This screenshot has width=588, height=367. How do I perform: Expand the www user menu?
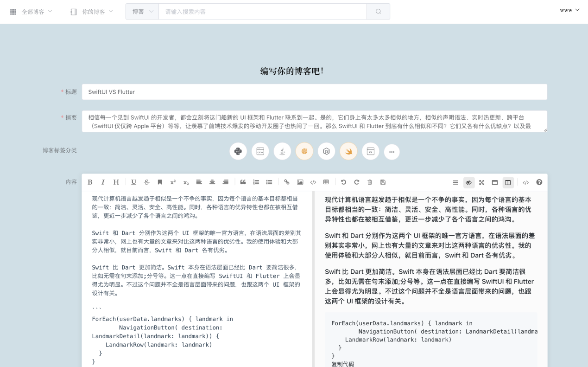coord(570,10)
